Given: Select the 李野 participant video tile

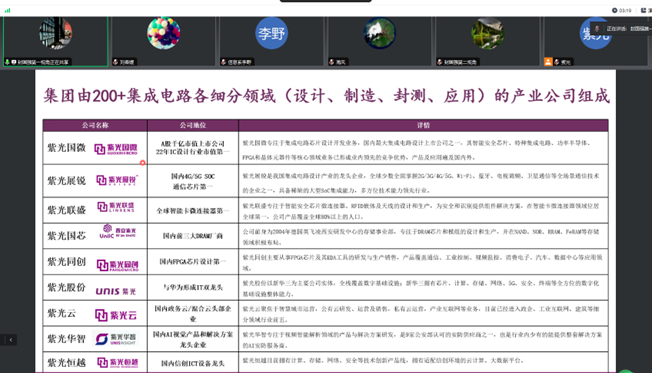Looking at the screenshot, I should [x=272, y=41].
